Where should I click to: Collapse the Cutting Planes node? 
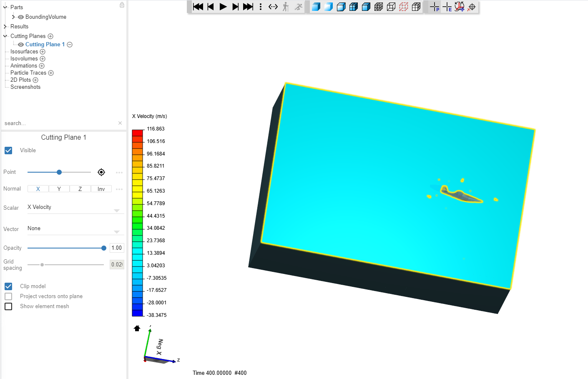(5, 36)
